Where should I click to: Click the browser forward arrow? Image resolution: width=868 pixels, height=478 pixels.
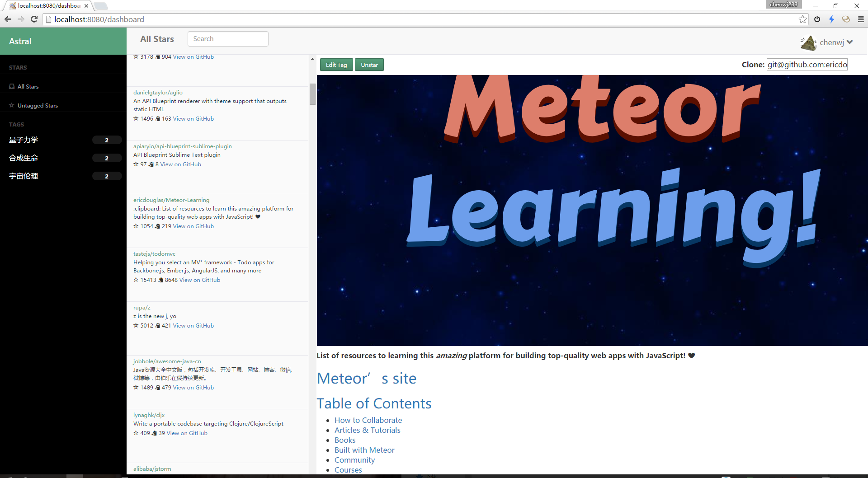pos(21,19)
